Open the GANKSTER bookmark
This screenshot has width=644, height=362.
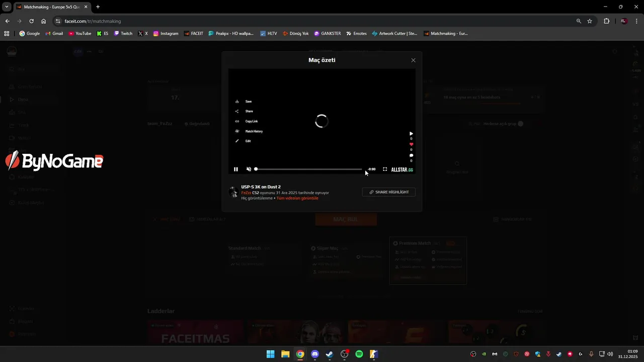[328, 34]
